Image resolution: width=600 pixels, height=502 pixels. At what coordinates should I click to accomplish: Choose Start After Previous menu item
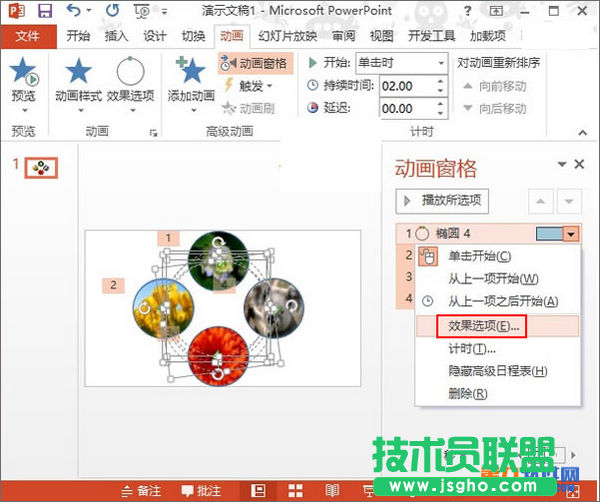point(497,302)
